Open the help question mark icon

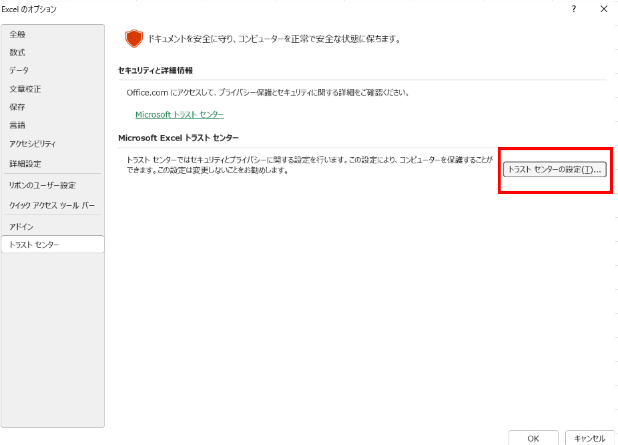(x=574, y=9)
